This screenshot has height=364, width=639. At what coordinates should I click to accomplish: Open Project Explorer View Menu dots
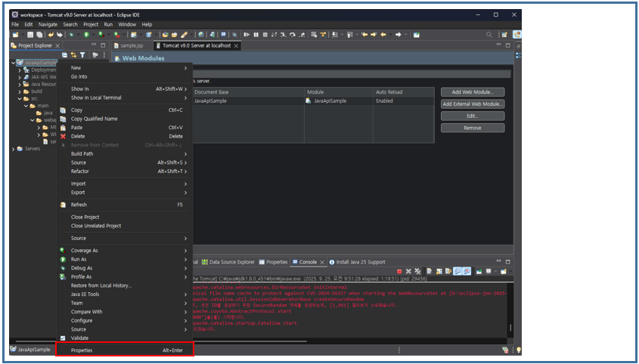point(104,54)
